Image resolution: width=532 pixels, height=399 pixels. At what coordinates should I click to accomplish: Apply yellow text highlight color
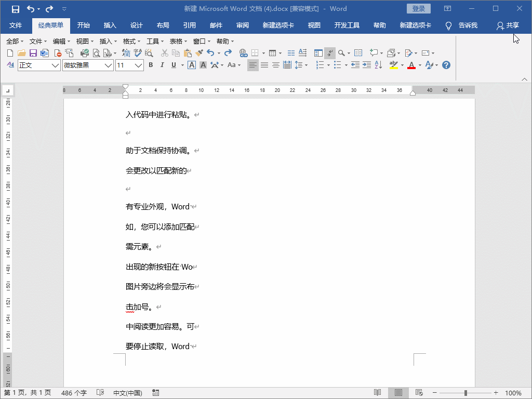coord(394,65)
